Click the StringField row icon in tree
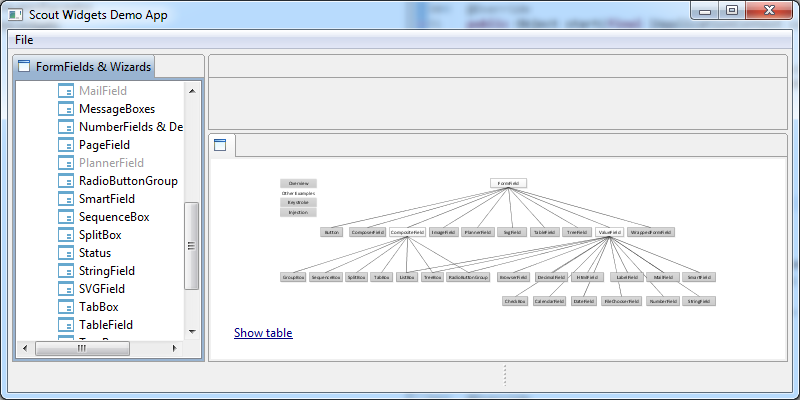 tap(66, 271)
